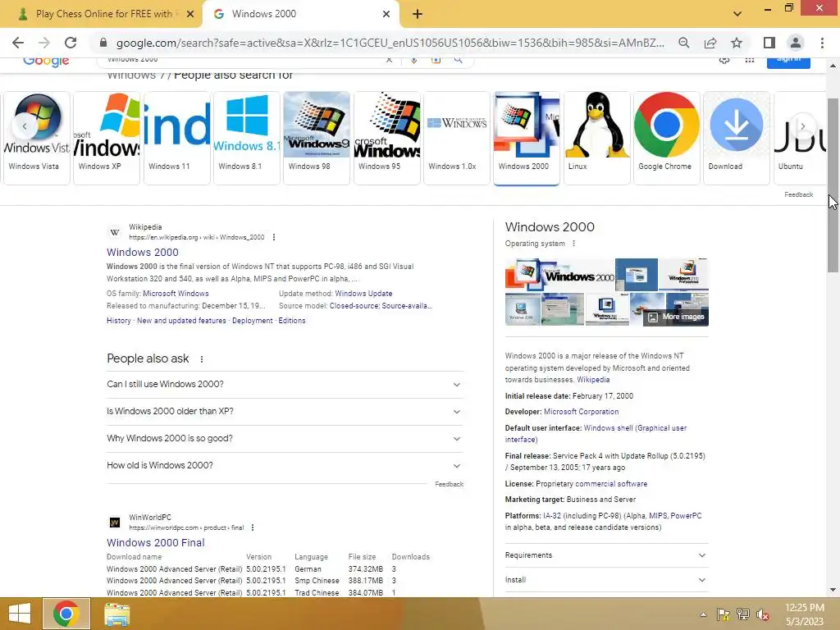Expand the Install section
This screenshot has height=630, width=840.
[x=606, y=580]
